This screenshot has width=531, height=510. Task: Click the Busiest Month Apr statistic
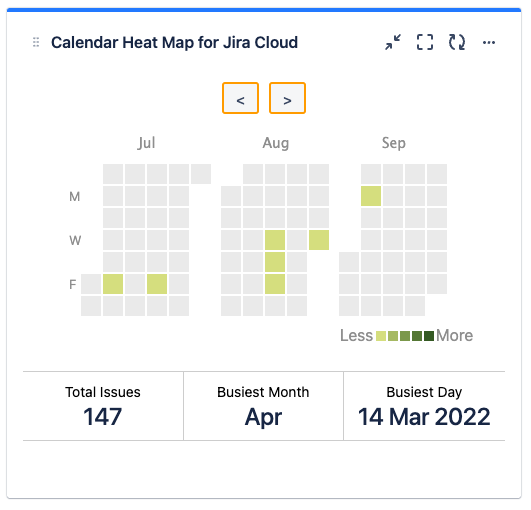click(263, 406)
